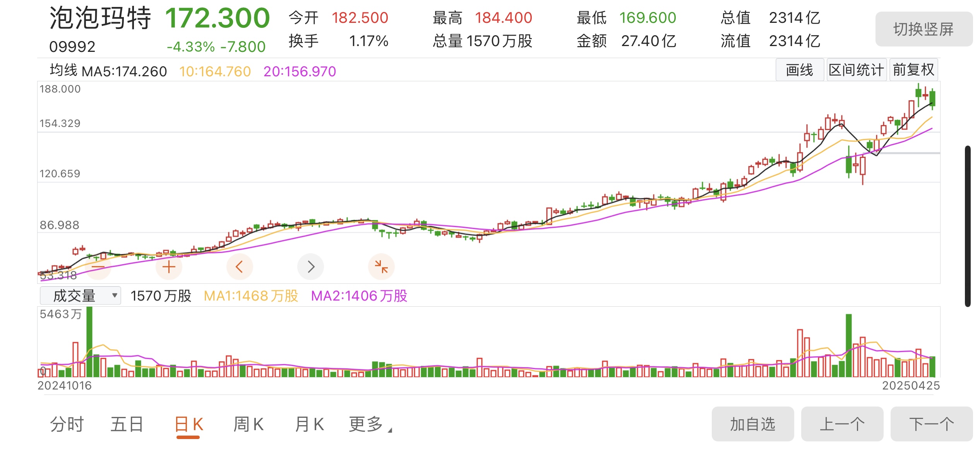This screenshot has width=980, height=453.
Task: Click the end date 20250425
Action: coord(911,386)
